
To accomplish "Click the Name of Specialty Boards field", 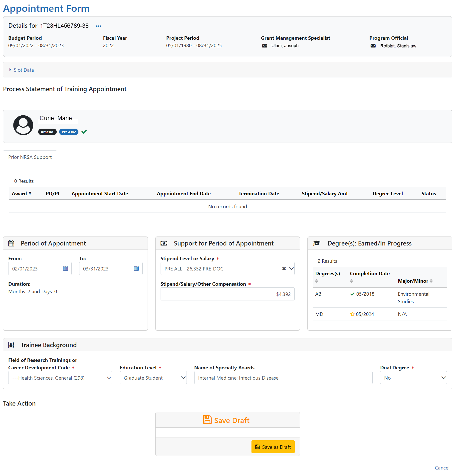I will [x=283, y=378].
